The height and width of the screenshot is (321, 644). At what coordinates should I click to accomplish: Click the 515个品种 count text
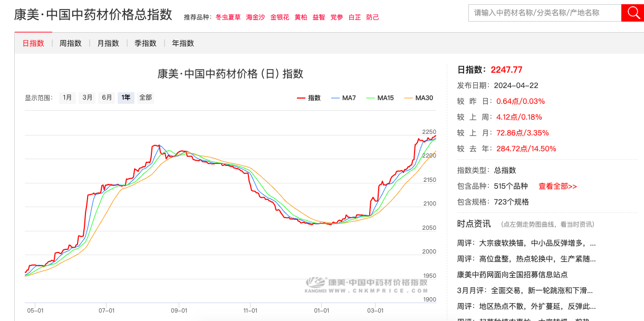tap(511, 186)
